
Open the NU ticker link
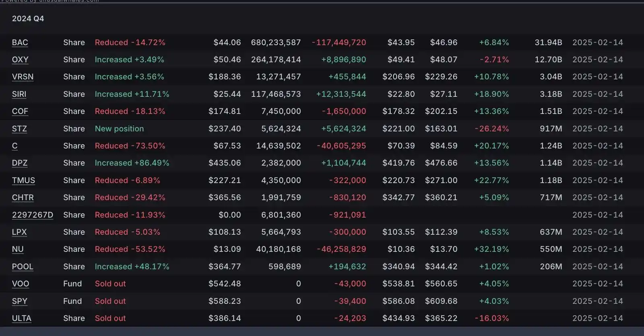[x=18, y=249]
